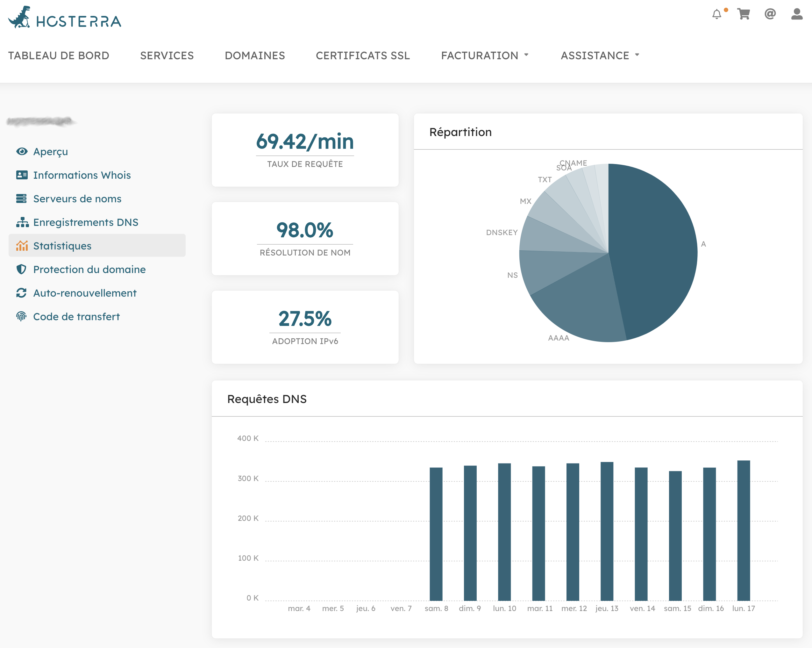The width and height of the screenshot is (812, 648).
Task: Click the eye icon beside Aperçu
Action: [22, 151]
